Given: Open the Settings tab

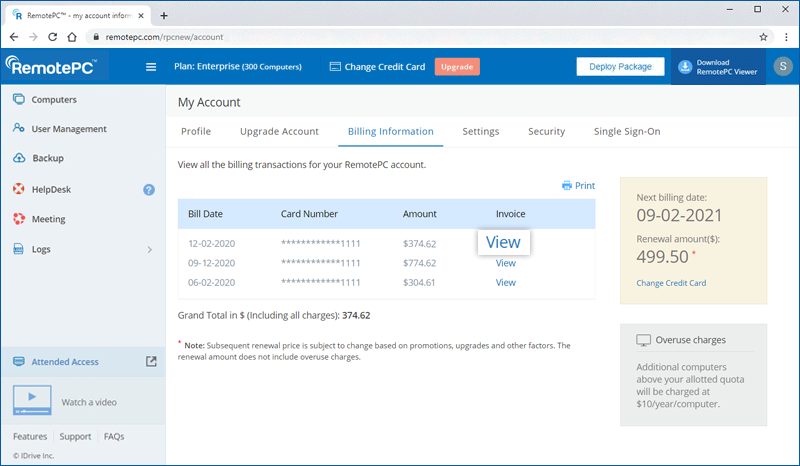Looking at the screenshot, I should [481, 131].
